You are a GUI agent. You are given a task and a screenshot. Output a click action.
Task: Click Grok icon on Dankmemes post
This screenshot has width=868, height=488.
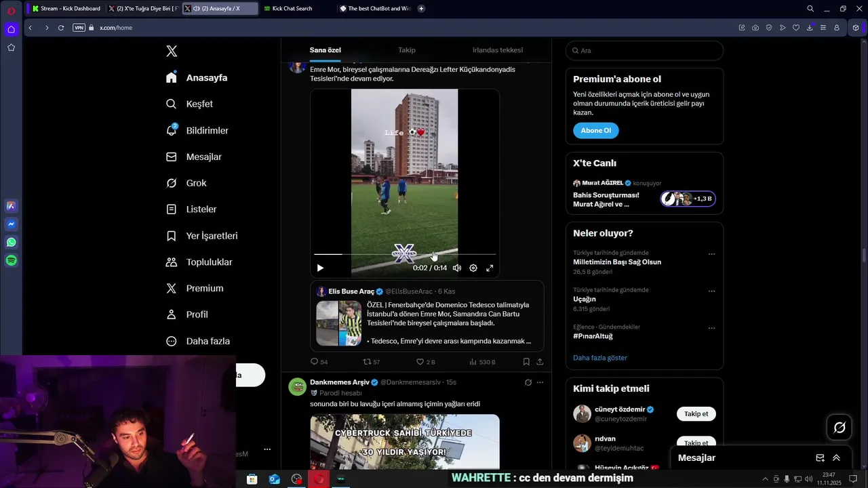tap(528, 382)
